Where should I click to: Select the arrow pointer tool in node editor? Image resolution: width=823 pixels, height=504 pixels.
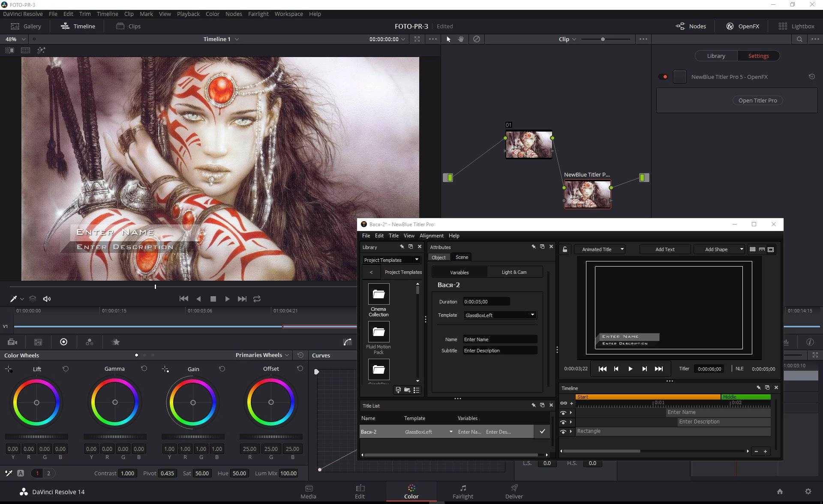click(x=448, y=39)
